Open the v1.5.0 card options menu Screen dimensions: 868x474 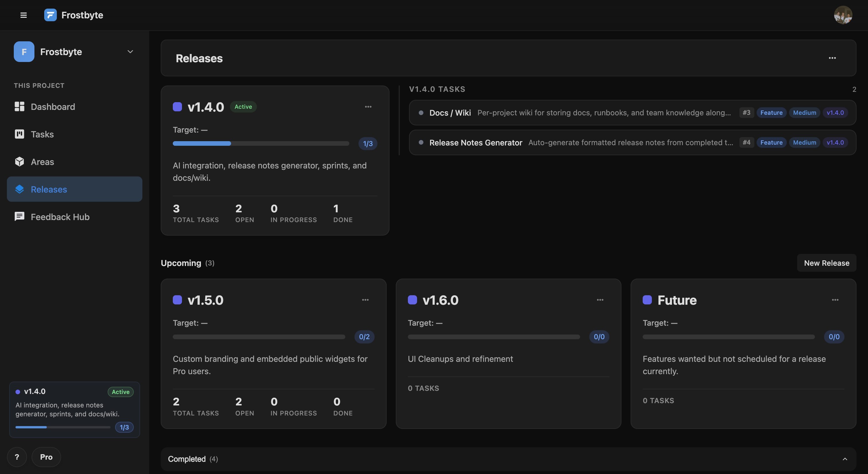(365, 300)
